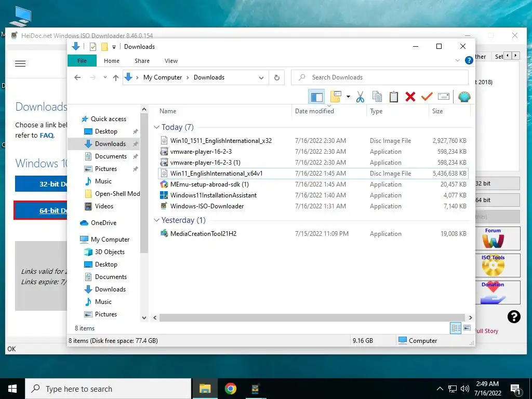This screenshot has height=399, width=532.
Task: Click the Forum button in HeiDoc window
Action: click(497, 238)
